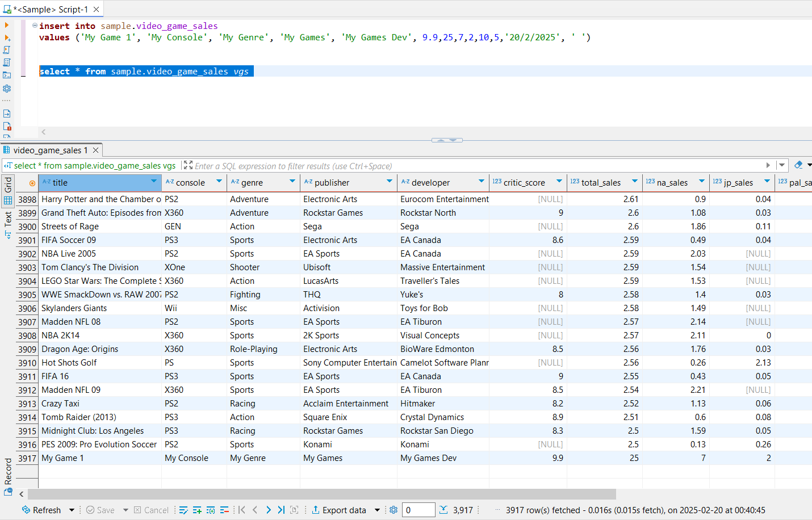Run the current SQL statement with the play icon

pyautogui.click(x=7, y=25)
